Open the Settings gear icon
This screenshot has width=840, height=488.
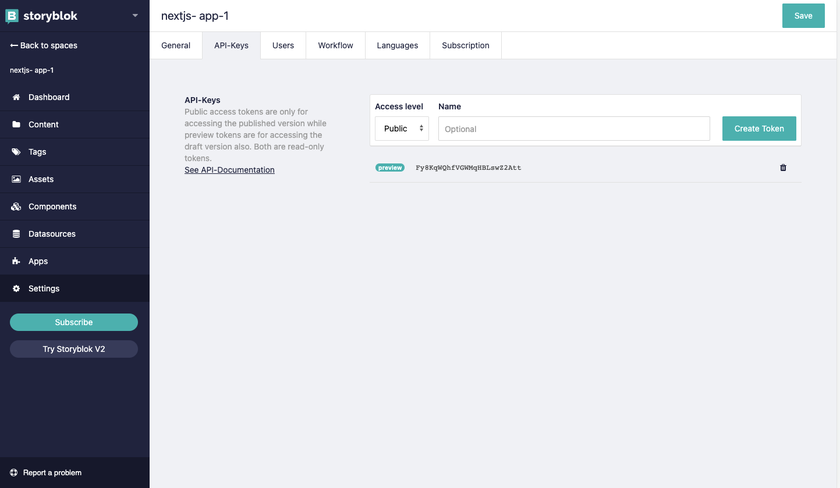[x=16, y=288]
